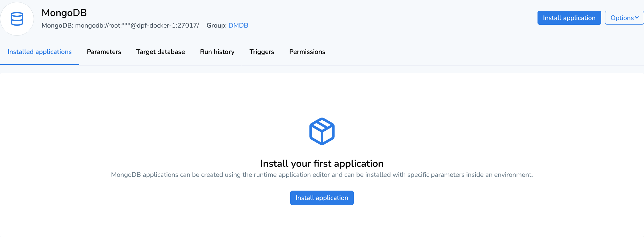Click the 'Install your first application' heading
The width and height of the screenshot is (644, 237).
tap(322, 164)
